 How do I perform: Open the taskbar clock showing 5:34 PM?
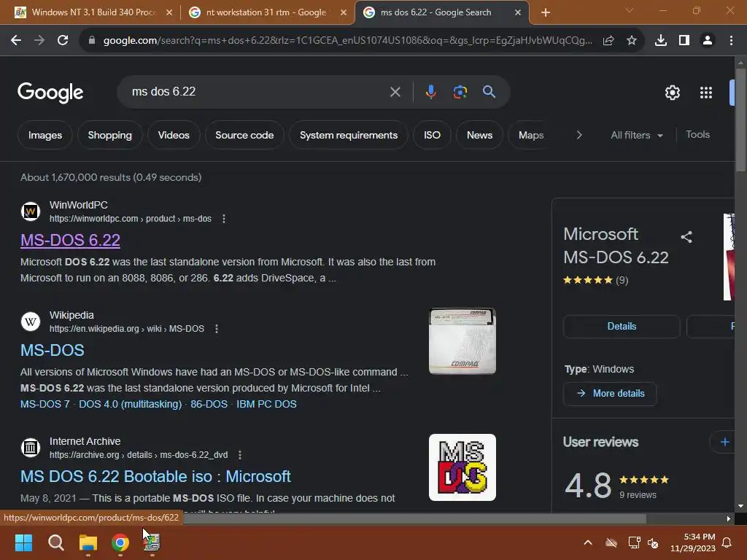click(693, 542)
